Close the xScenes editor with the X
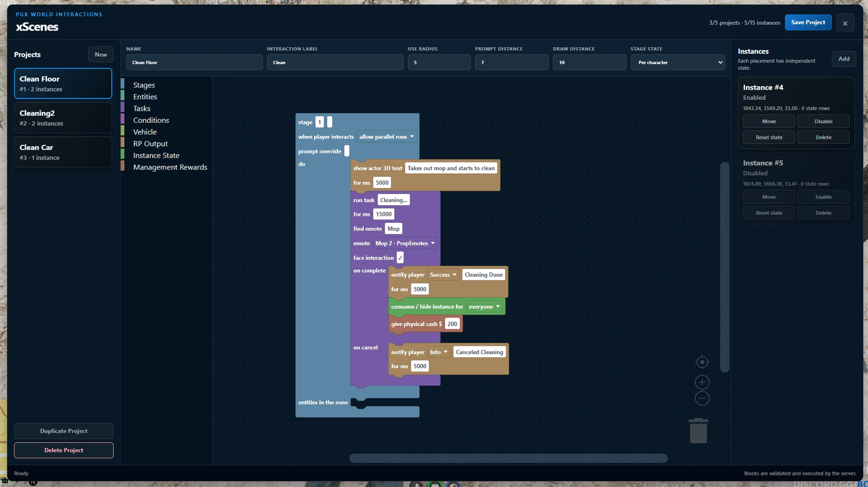This screenshot has width=868, height=487. (845, 23)
